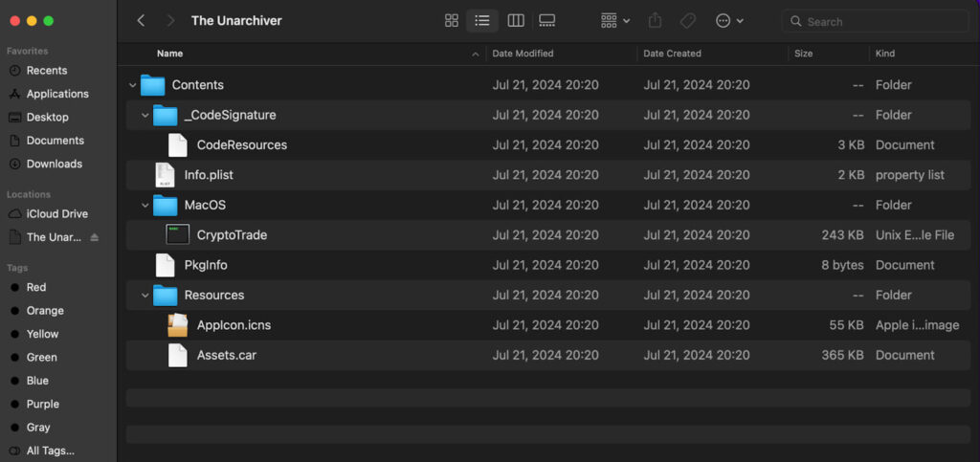
Task: Eject The Unarchiver volume in sidebar
Action: pos(95,237)
